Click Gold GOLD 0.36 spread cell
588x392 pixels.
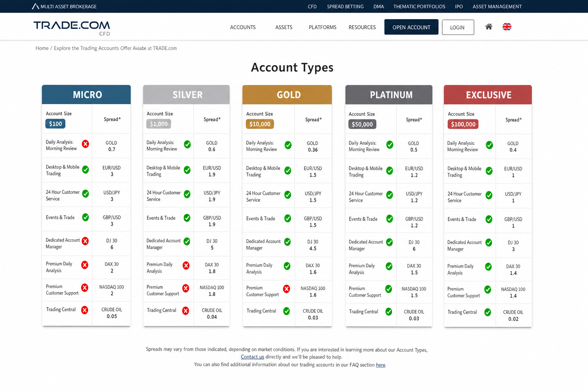(x=312, y=146)
